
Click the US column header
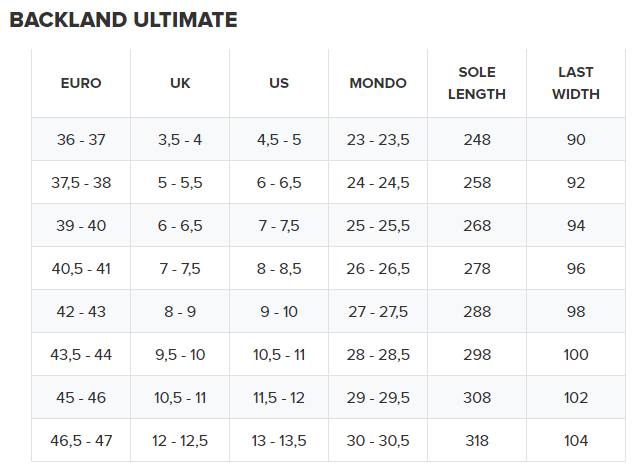(279, 83)
